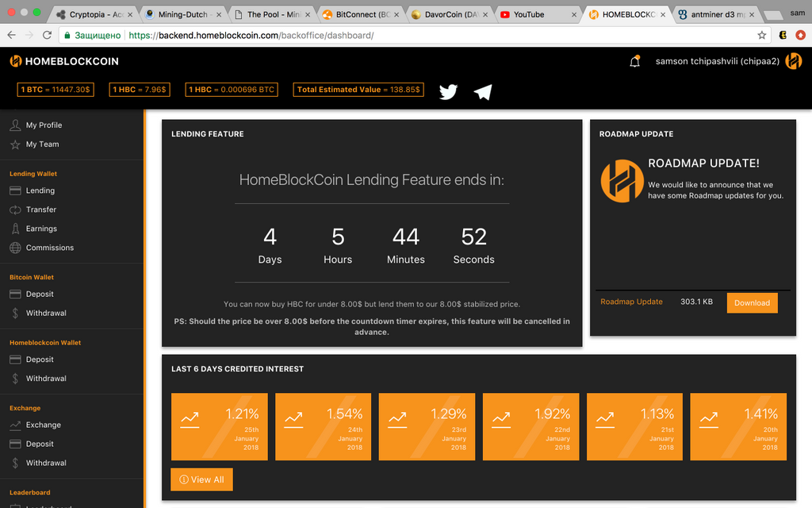Open the Lending page
This screenshot has width=812, height=508.
[40, 190]
